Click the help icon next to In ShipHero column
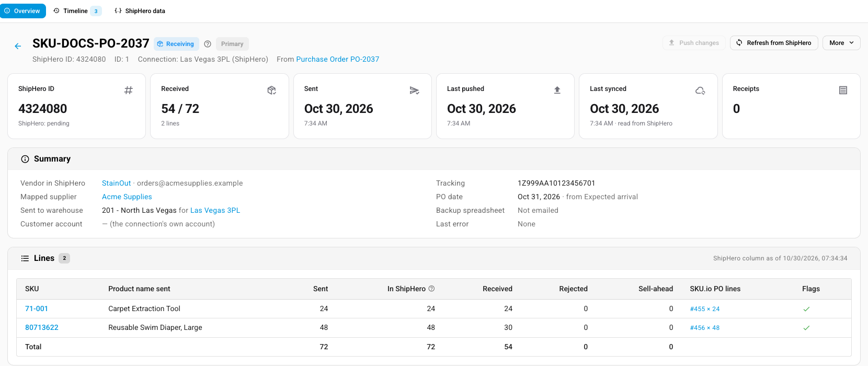868x366 pixels. [431, 289]
